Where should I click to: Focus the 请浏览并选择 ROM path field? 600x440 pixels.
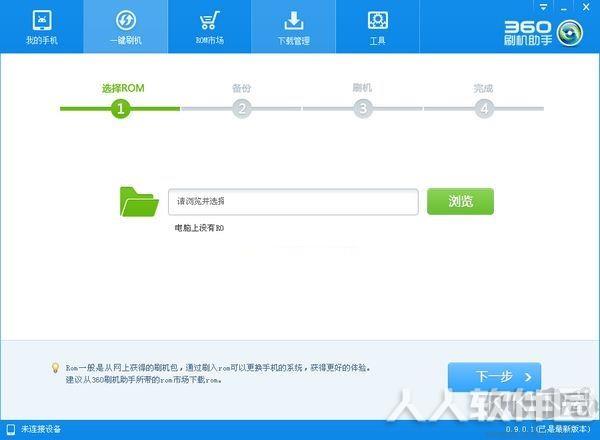click(x=293, y=202)
